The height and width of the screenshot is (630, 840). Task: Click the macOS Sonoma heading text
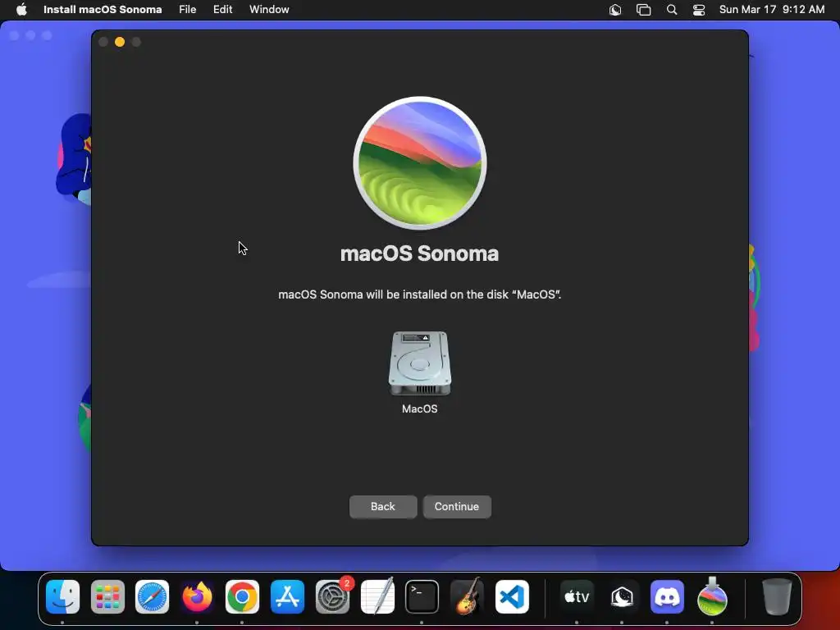[419, 253]
